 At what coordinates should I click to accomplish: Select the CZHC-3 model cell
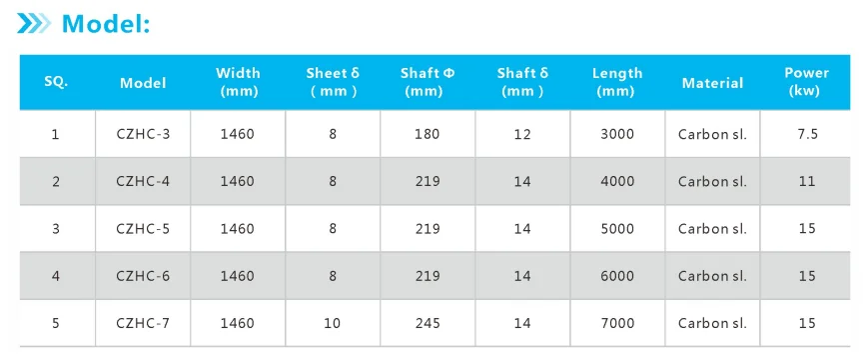point(143,134)
